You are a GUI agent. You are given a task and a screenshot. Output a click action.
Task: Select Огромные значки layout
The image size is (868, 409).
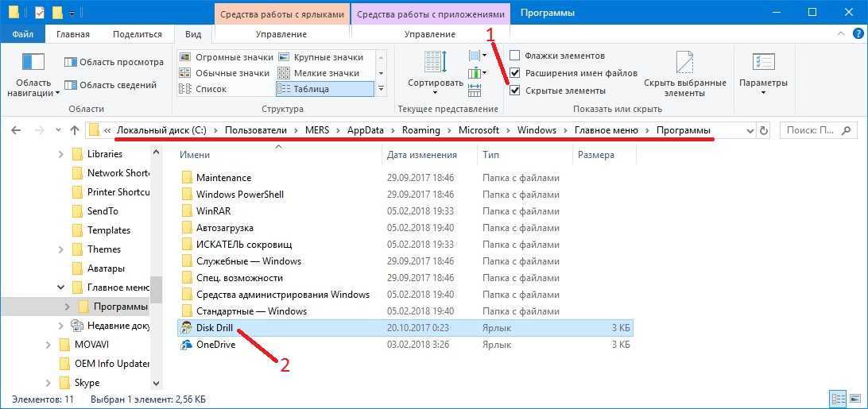point(226,57)
